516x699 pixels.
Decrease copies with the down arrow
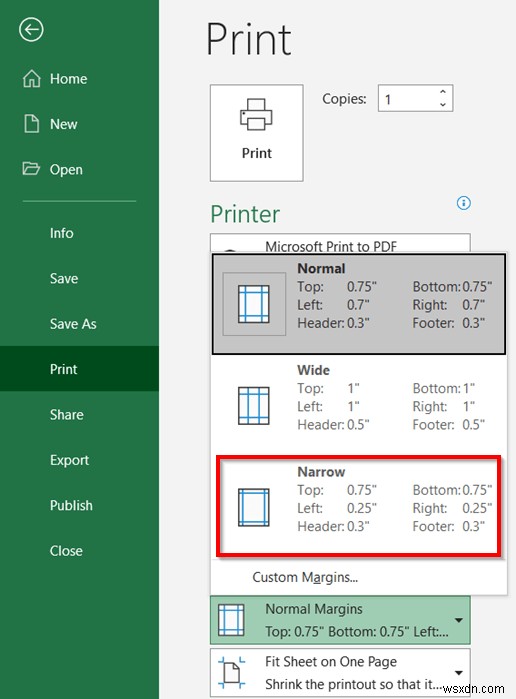(x=443, y=104)
